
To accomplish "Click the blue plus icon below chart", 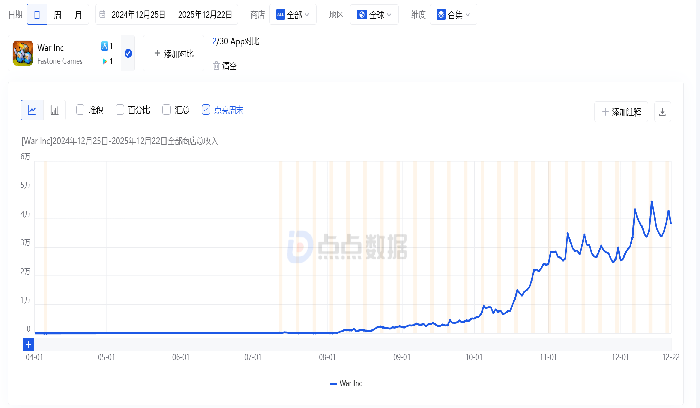I will tap(29, 343).
